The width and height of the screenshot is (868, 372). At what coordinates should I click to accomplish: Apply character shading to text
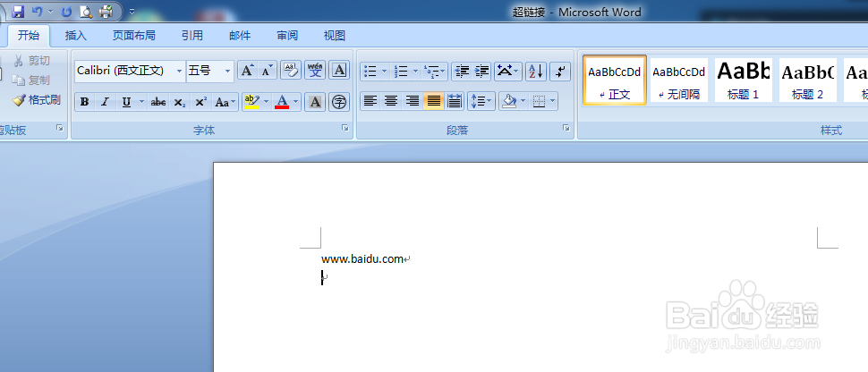coord(315,102)
